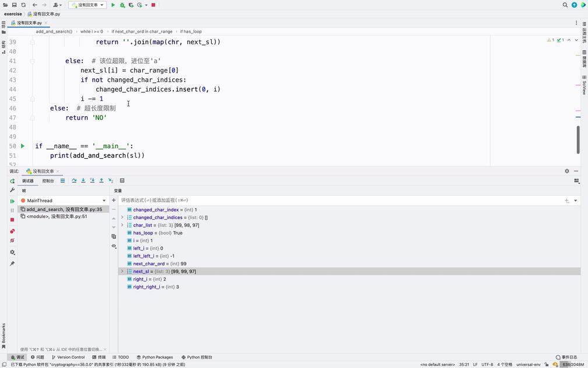Click the Pause Program icon
588x368 pixels.
tap(12, 211)
